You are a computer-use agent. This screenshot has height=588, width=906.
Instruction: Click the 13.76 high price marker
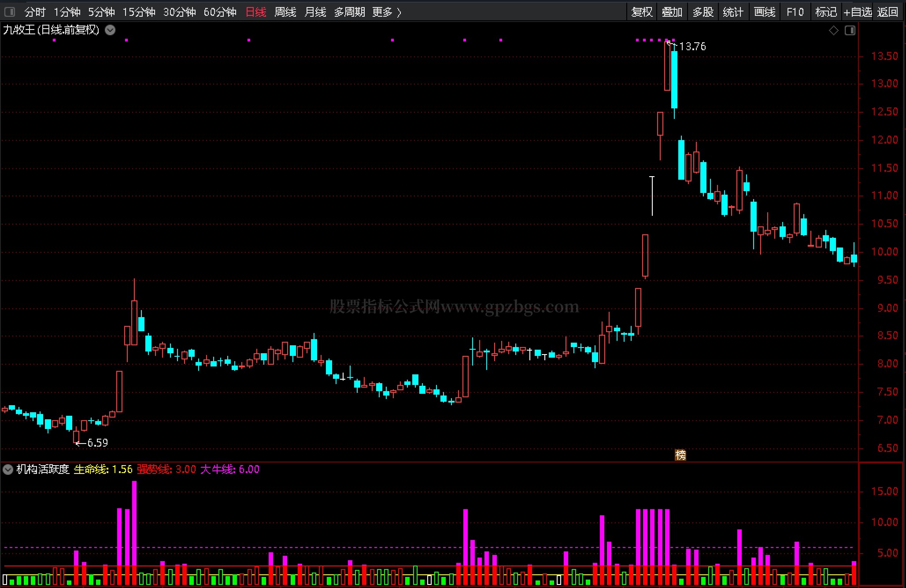click(692, 46)
